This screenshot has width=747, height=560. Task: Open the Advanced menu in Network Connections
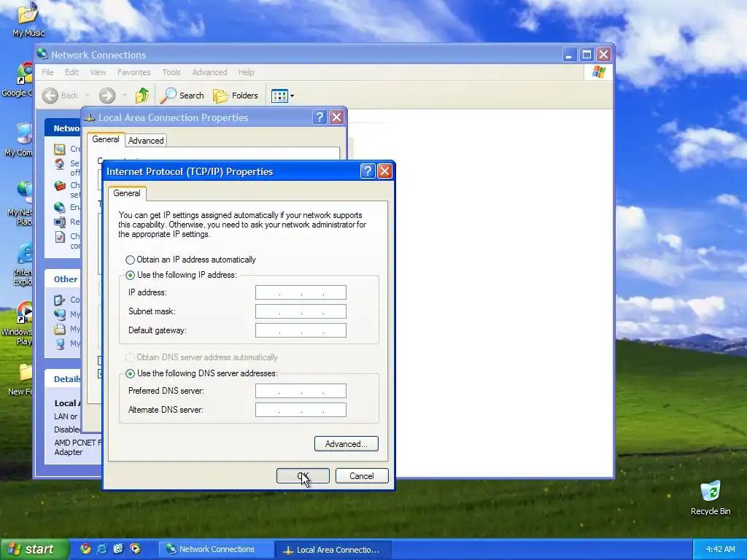[x=209, y=72]
